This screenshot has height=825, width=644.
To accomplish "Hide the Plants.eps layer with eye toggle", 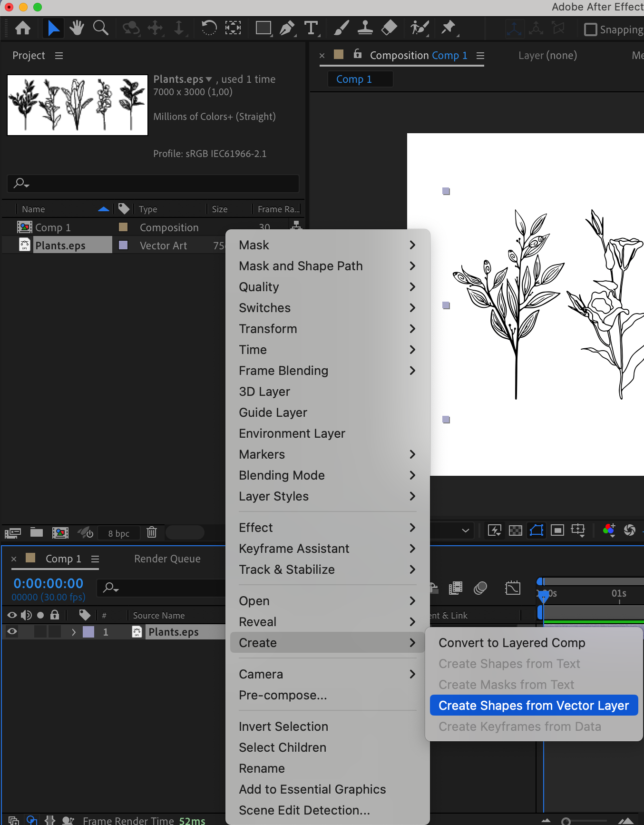I will (x=12, y=632).
